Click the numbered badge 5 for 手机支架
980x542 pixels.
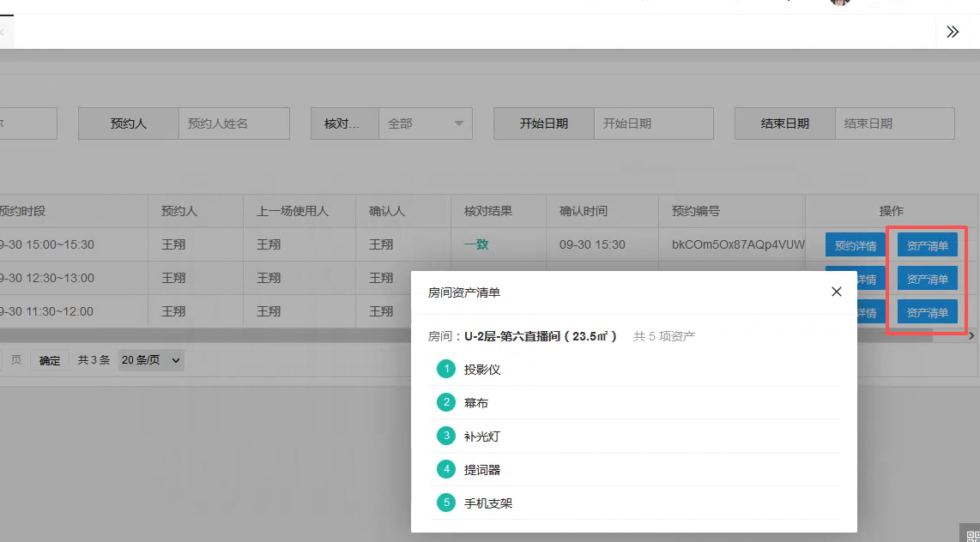[446, 503]
